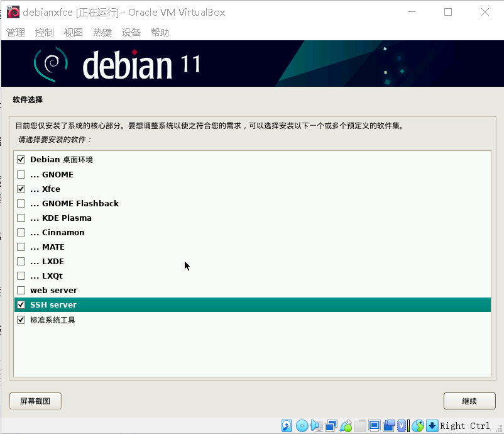The width and height of the screenshot is (504, 434).
Task: Click the shared folders status icon
Action: coord(360,426)
